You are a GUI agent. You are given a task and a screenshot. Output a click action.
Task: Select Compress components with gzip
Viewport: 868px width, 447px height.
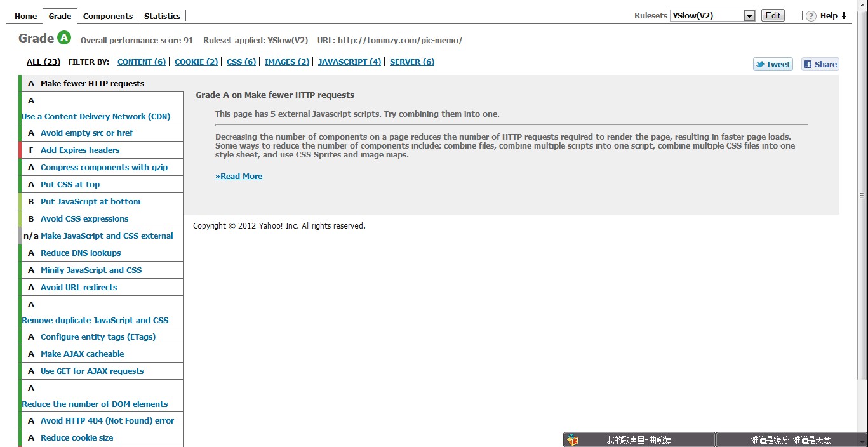pos(102,167)
